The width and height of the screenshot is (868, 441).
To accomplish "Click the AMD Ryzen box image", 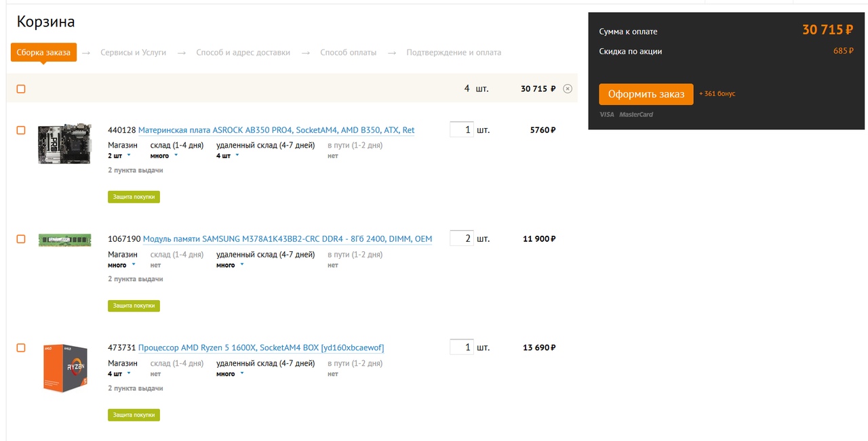I will [x=64, y=367].
